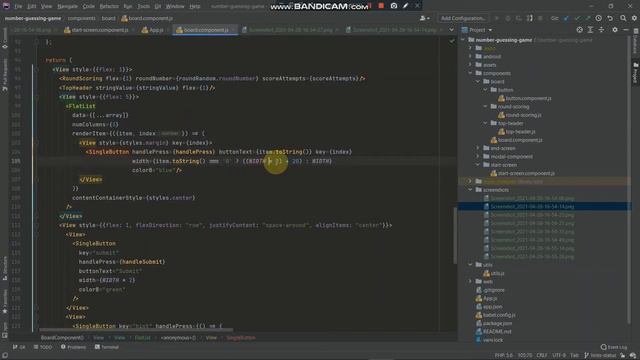Open Commit tool window on left stripe
The image size is (640, 360).
tap(4, 39)
